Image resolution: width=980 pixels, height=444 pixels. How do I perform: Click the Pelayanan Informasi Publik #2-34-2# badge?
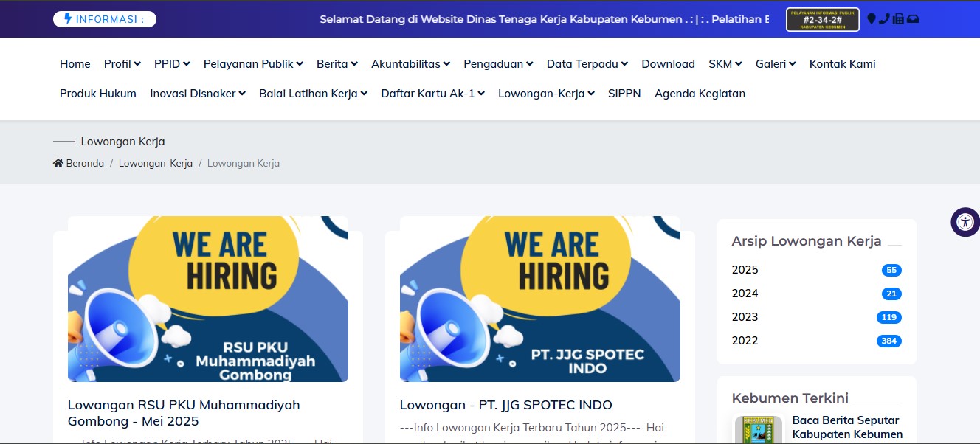tap(823, 19)
